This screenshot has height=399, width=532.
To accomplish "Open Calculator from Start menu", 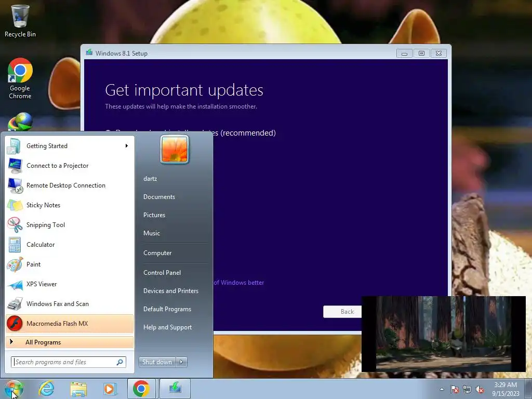I will 69,245.
